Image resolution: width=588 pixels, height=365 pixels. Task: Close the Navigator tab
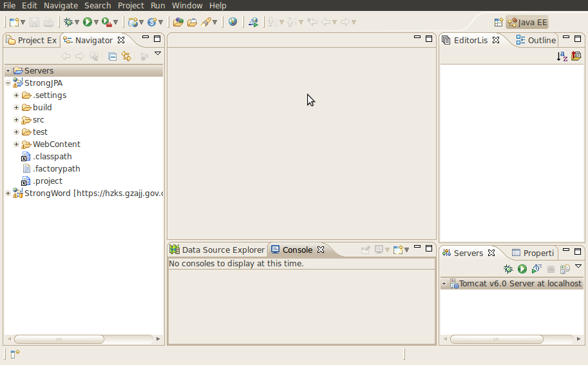pyautogui.click(x=121, y=40)
